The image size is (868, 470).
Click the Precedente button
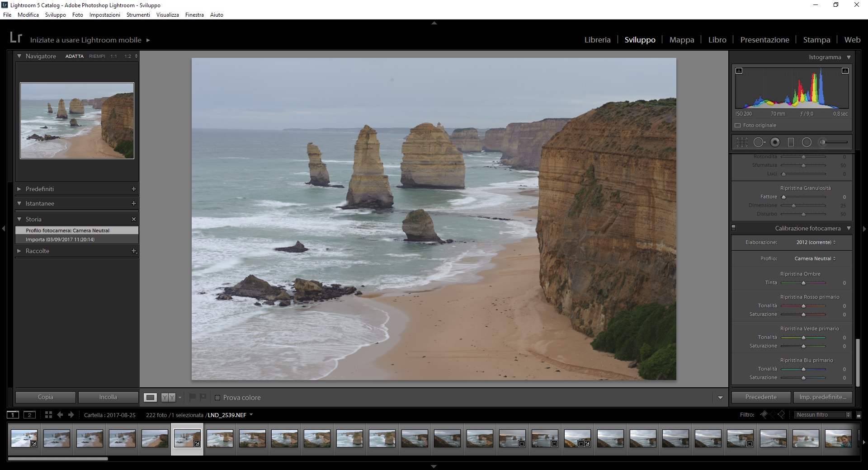click(x=761, y=397)
